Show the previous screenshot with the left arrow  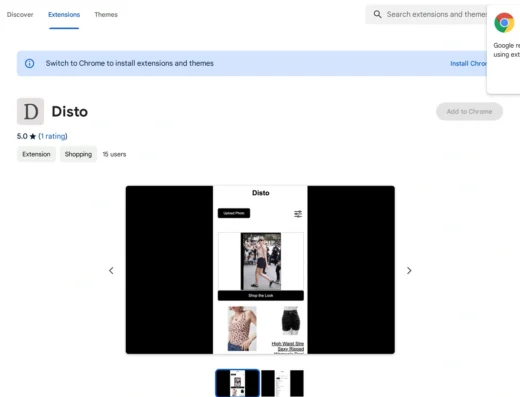click(x=111, y=271)
